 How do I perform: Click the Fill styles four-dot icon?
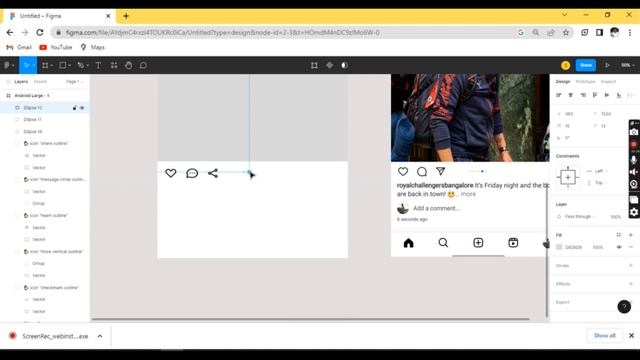coord(619,235)
